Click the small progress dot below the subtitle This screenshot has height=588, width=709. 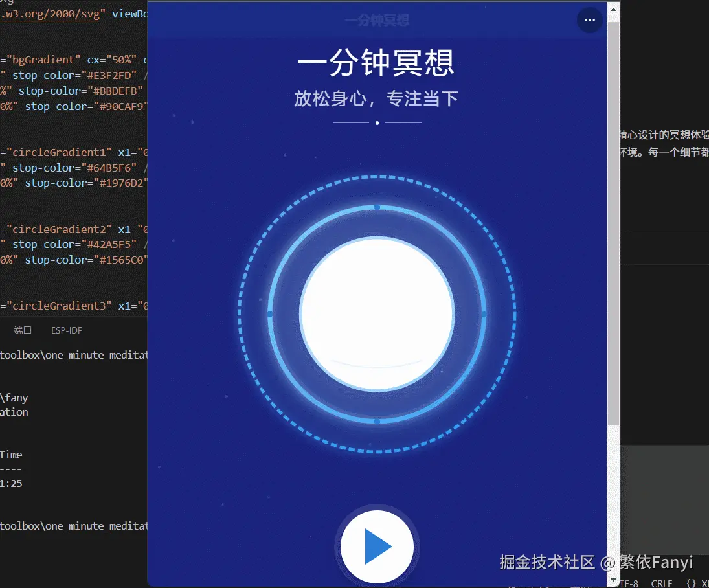pos(377,122)
